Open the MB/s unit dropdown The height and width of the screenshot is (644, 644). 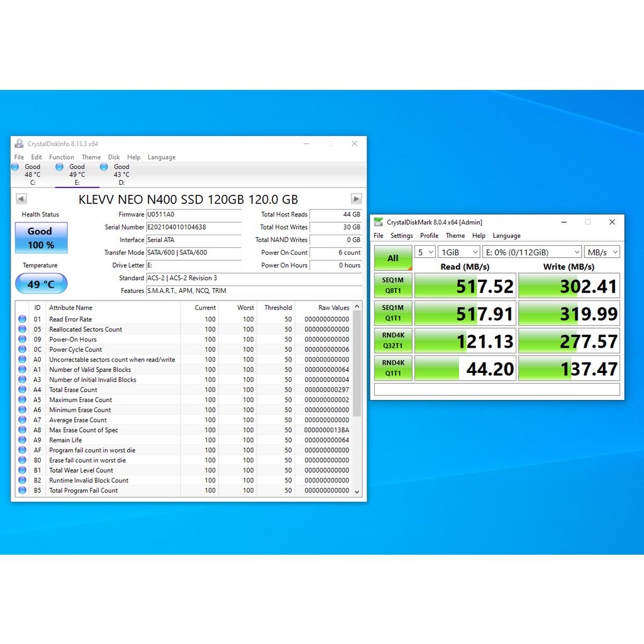point(602,252)
